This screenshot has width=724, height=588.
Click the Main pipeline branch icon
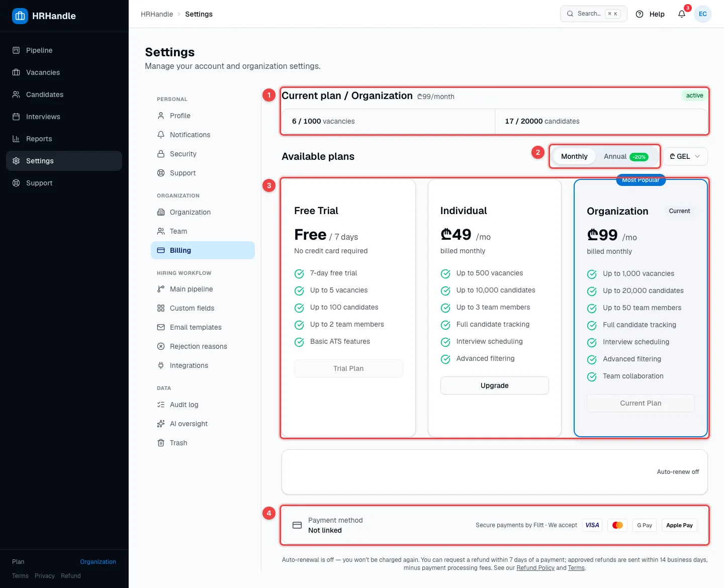pyautogui.click(x=161, y=289)
